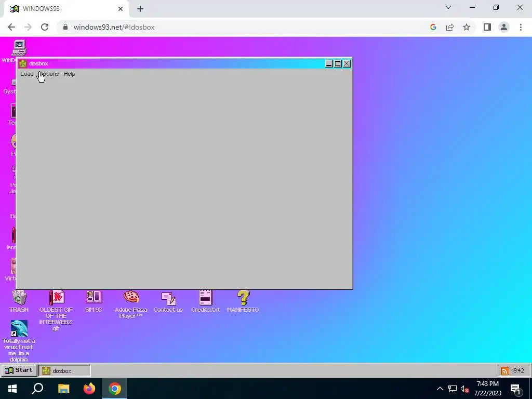Click the Chrome taskbar icon
Screen dimensions: 532x399
(115, 389)
